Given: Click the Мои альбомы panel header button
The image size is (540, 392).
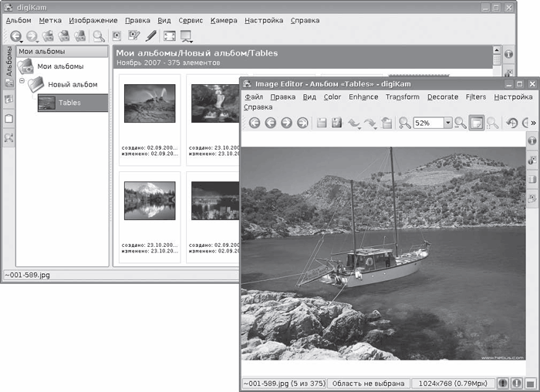Looking at the screenshot, I should click(62, 52).
